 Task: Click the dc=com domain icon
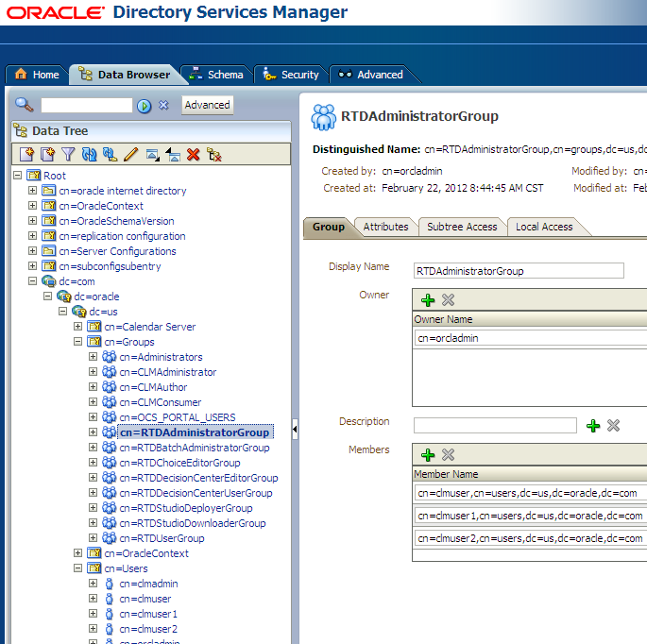coord(49,281)
